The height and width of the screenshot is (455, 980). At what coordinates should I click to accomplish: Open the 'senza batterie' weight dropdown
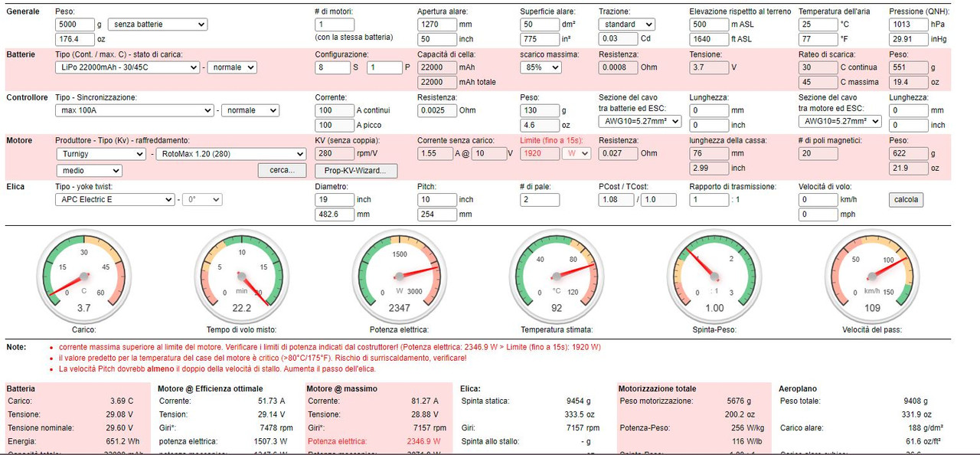pyautogui.click(x=158, y=25)
